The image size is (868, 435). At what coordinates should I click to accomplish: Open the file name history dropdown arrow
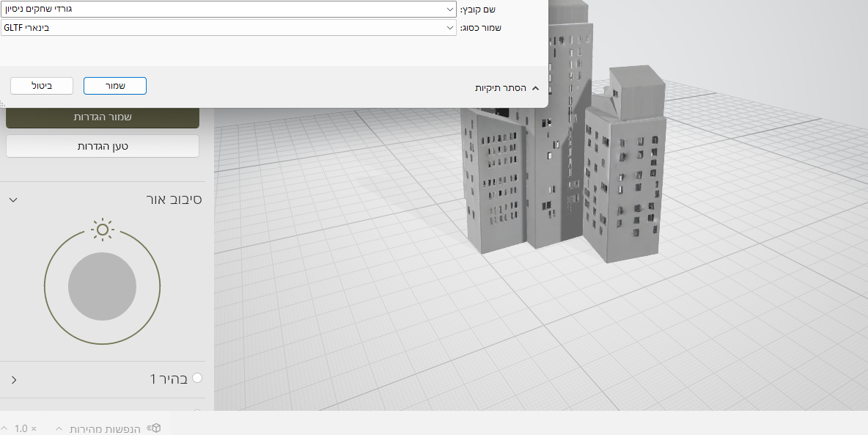(449, 10)
